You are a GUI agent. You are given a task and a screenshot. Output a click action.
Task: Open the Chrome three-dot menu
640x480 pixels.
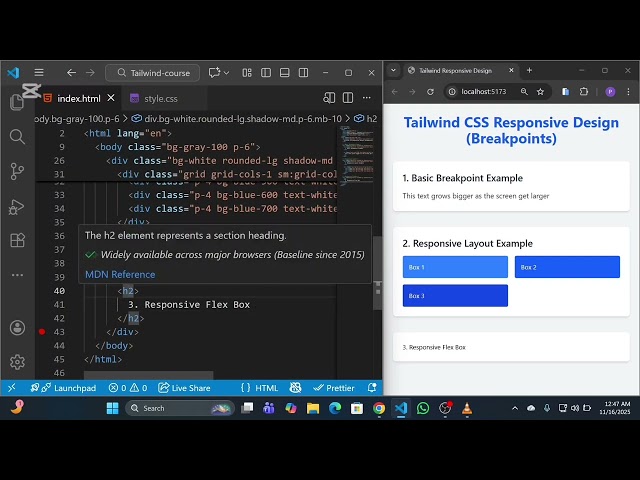[x=629, y=92]
